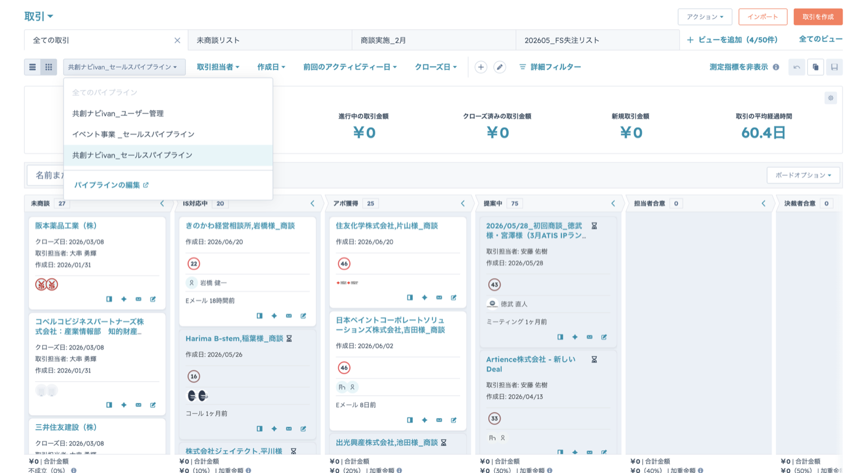Send email from きのかわ経営相談所 card
This screenshot has height=473, width=868.
(x=289, y=316)
